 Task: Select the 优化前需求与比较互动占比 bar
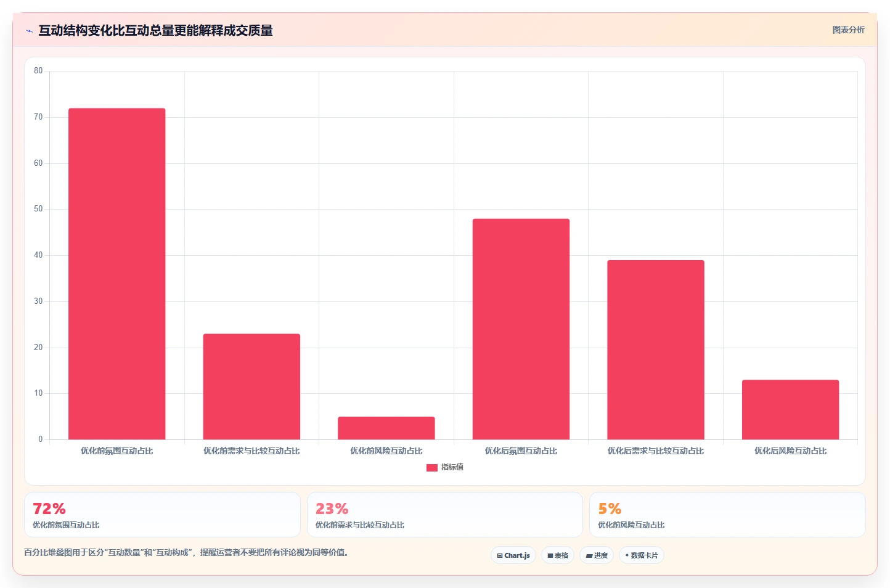coord(251,386)
